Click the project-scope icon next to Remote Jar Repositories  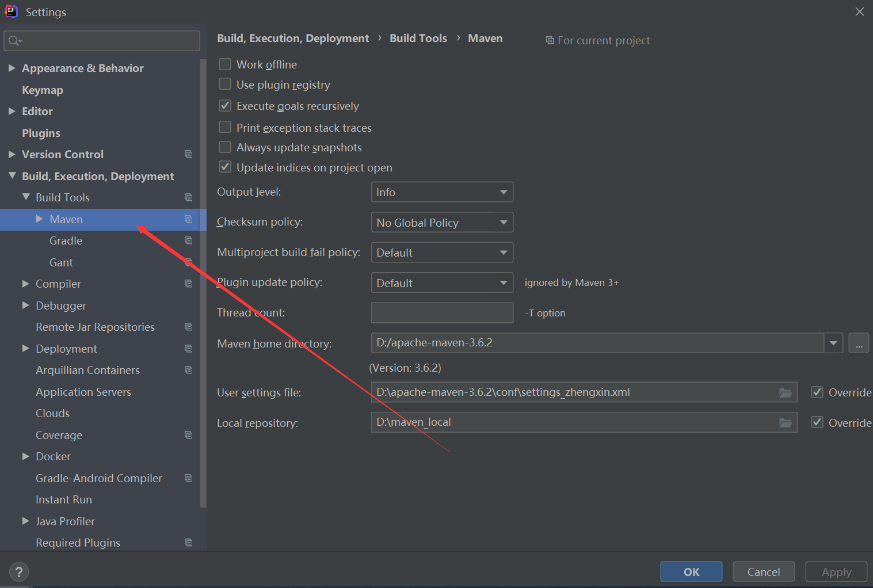[x=188, y=327]
